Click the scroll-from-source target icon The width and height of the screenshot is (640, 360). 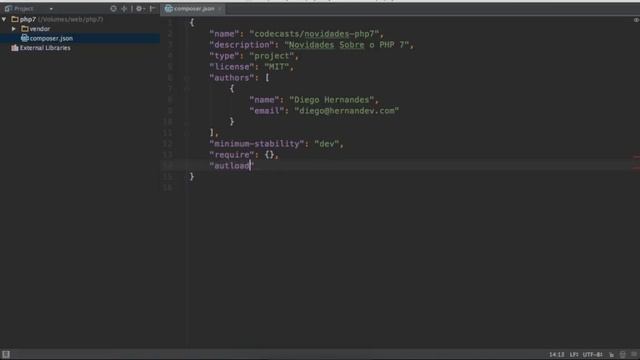tap(113, 9)
